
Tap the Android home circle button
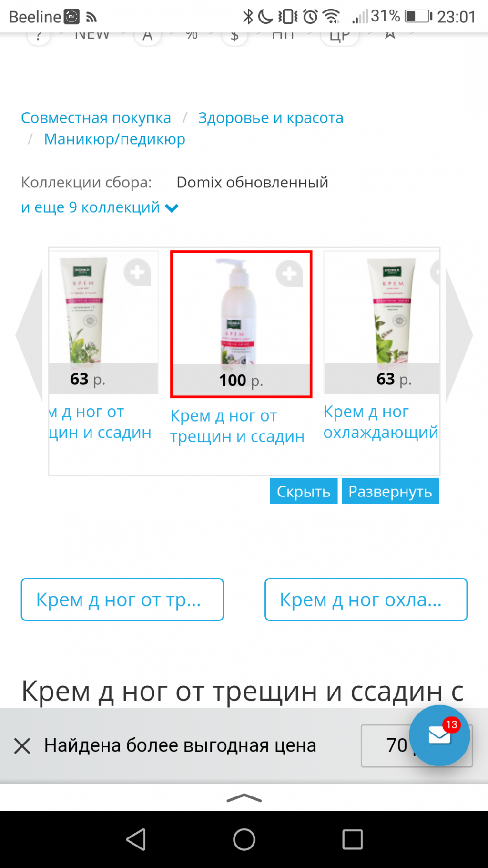(244, 839)
